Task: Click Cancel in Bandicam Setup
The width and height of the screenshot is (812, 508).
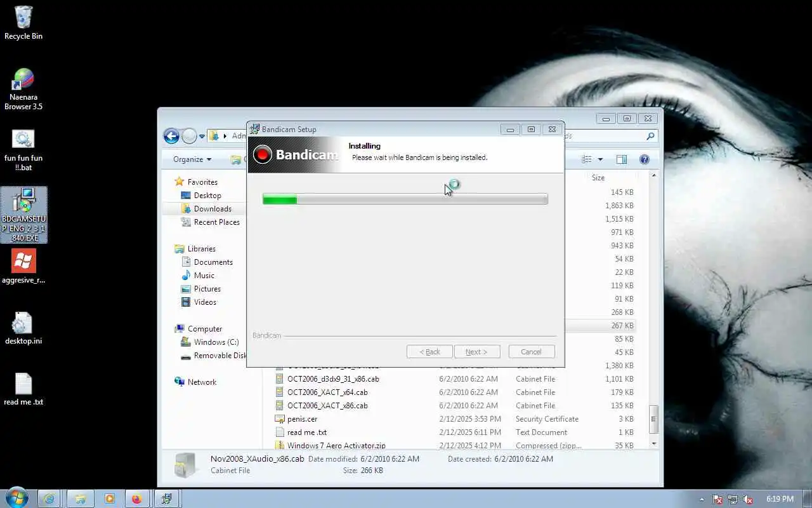Action: (x=532, y=352)
